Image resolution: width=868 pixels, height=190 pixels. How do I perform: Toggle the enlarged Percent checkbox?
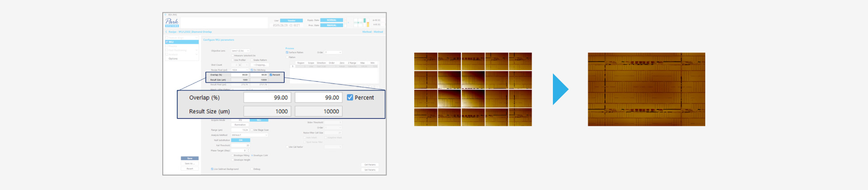350,98
